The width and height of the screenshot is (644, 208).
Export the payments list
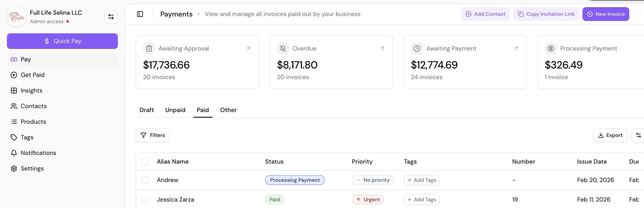[610, 135]
